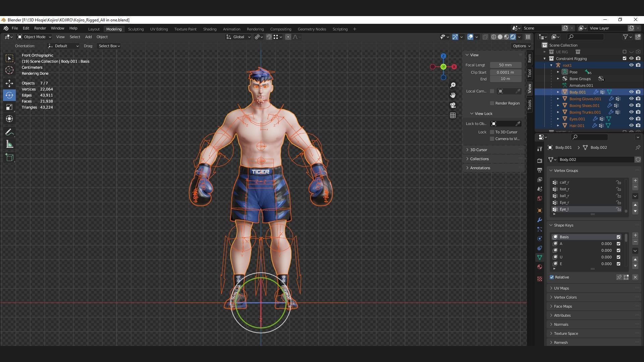Screen dimensions: 644x362
Task: Switch to the Sculpting workspace tab
Action: (x=136, y=29)
